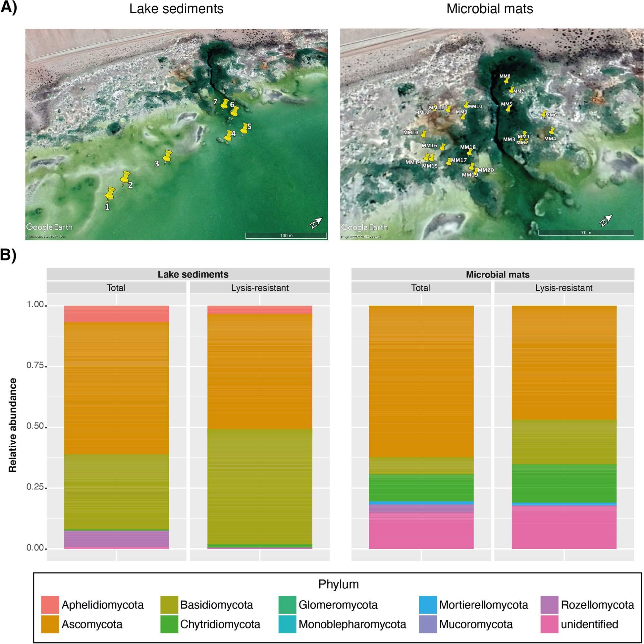Click the Microbial mats Lysis-resistant stacked bar
The height and width of the screenshot is (644, 644).
point(564,427)
